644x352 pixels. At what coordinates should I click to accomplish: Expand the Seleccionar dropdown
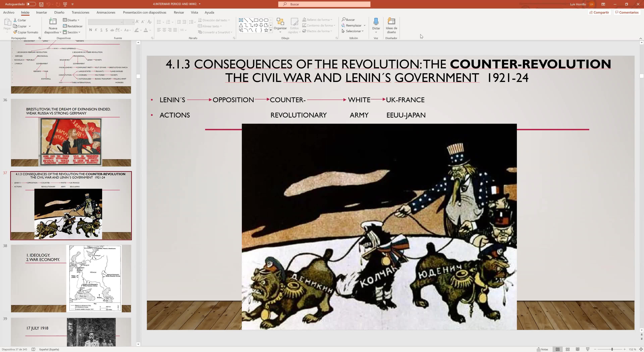[x=353, y=31]
